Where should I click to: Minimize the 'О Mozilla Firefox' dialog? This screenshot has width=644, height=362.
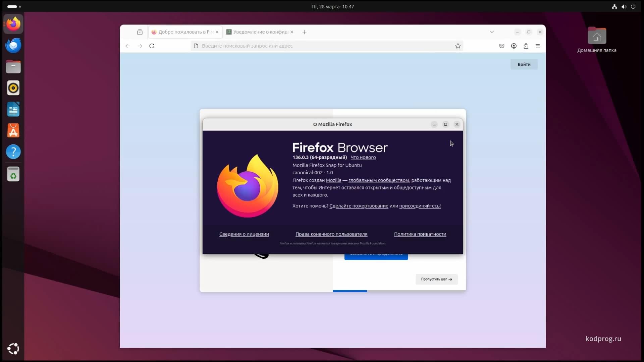click(434, 124)
